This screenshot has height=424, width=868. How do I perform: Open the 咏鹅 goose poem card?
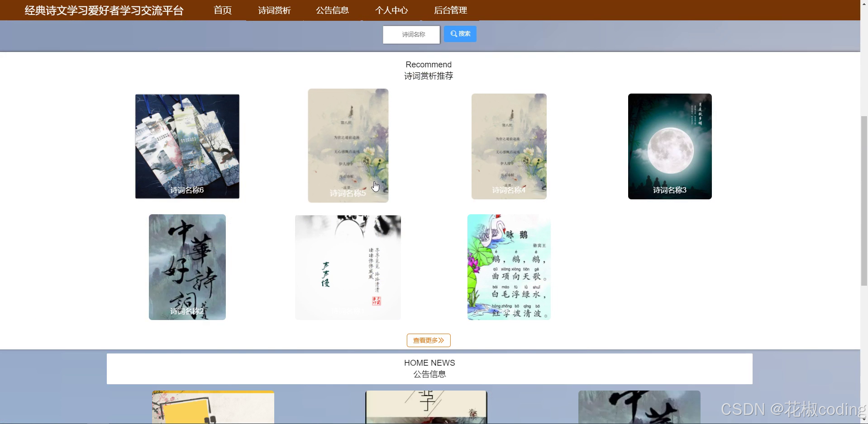[509, 267]
